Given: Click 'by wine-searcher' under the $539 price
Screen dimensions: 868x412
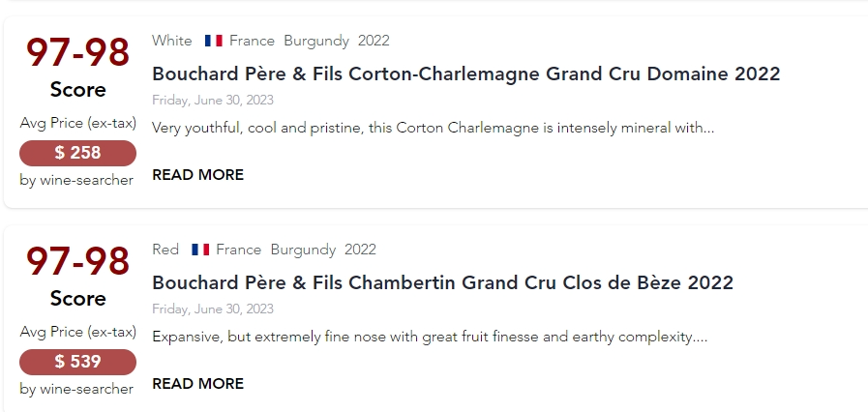Looking at the screenshot, I should click(76, 389).
